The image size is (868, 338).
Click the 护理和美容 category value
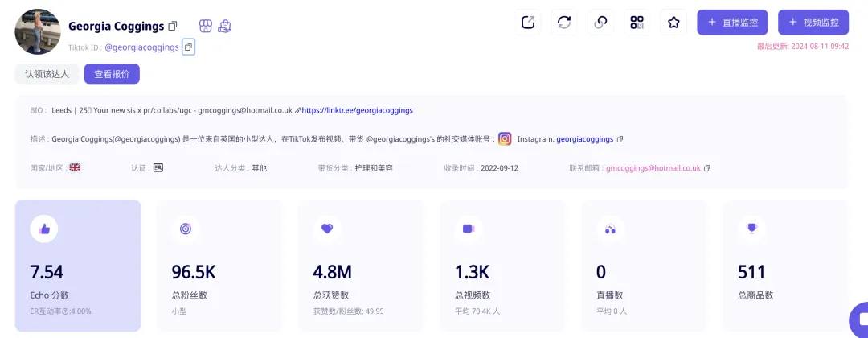375,168
